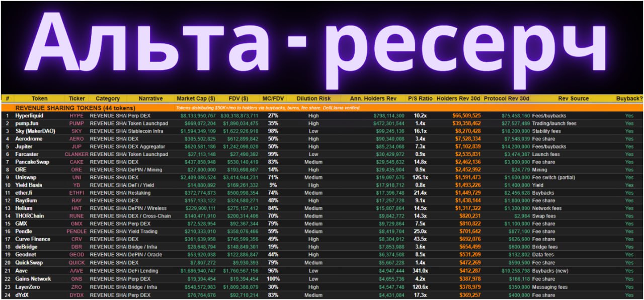Select the "Stability fees" revenue source cell
Screen dimensions: 644x300
coord(546,131)
